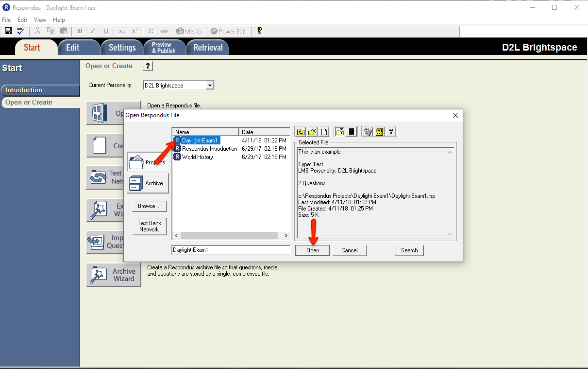Switch to the Settings tab

click(122, 47)
